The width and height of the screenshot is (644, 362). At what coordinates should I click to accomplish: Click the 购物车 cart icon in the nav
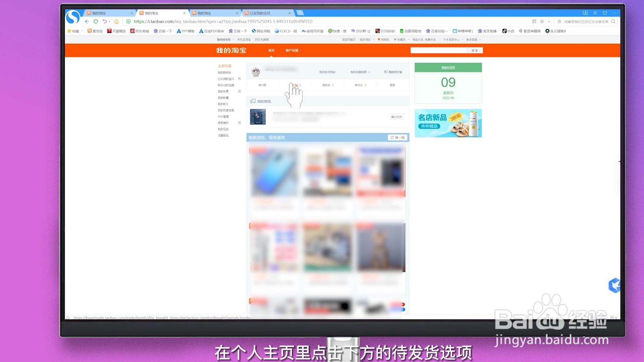click(378, 39)
